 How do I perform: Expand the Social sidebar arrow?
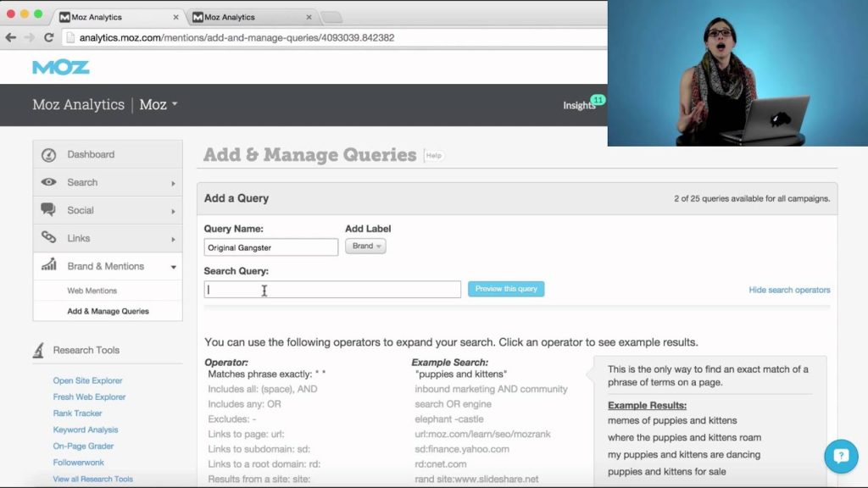click(173, 211)
